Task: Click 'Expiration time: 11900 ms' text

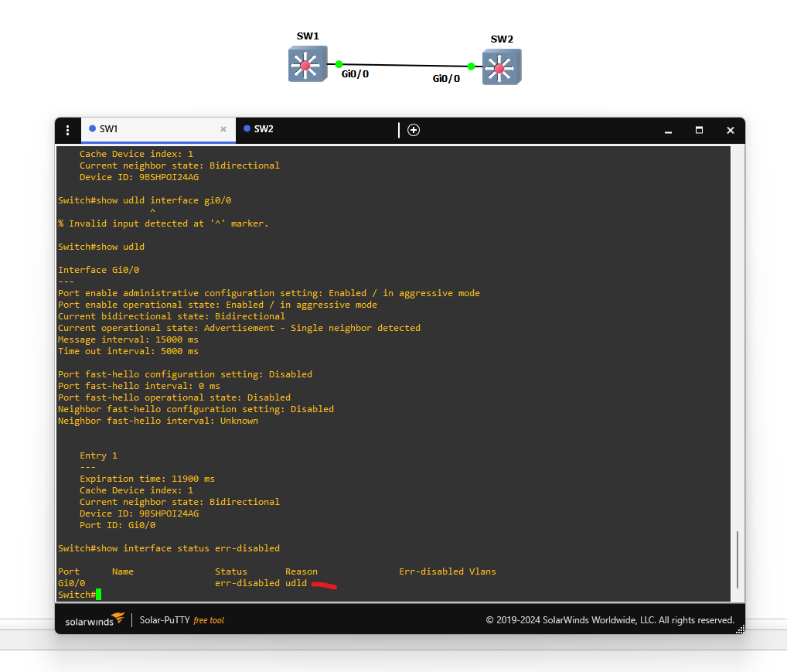Action: pos(147,479)
